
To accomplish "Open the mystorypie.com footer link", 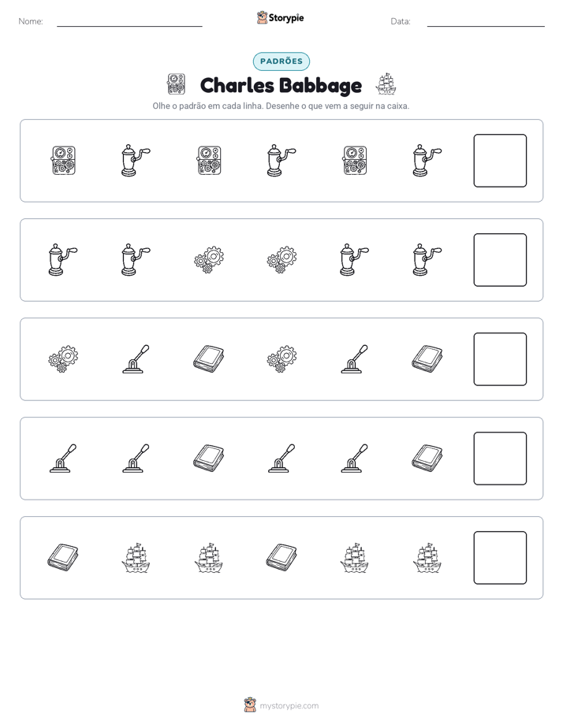I will tap(289, 706).
